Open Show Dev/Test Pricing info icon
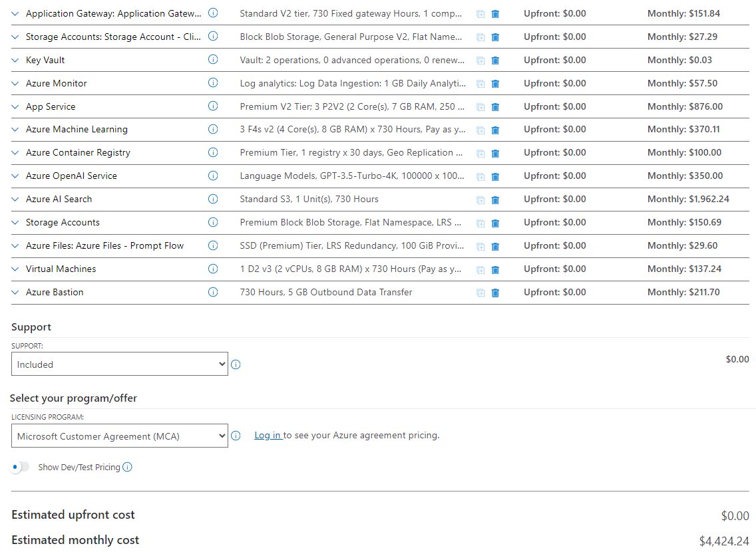Viewport: 756px width, 552px height. point(127,468)
